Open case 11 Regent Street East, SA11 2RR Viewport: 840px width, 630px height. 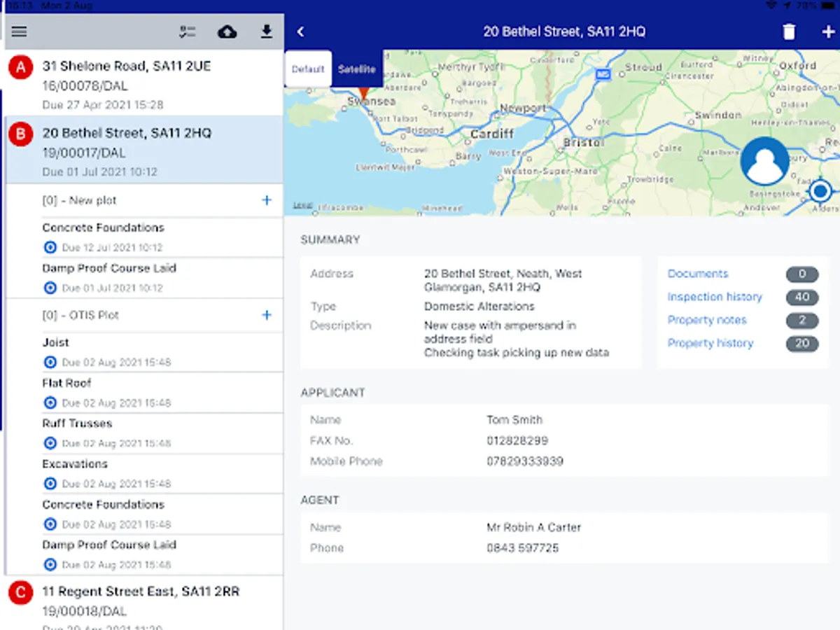tap(144, 603)
